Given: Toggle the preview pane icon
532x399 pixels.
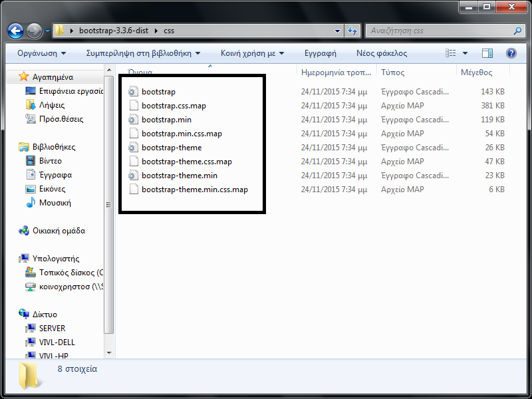Looking at the screenshot, I should point(487,53).
